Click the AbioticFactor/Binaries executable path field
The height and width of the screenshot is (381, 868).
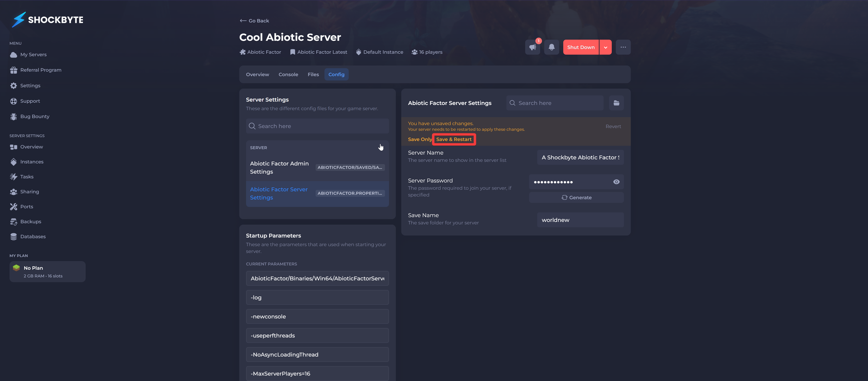(x=317, y=279)
